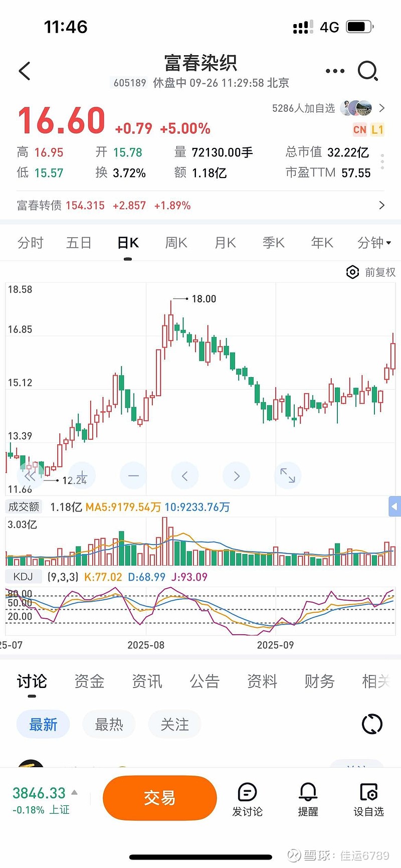401x868 pixels.
Task: Select the 周K chart tab
Action: point(176,243)
